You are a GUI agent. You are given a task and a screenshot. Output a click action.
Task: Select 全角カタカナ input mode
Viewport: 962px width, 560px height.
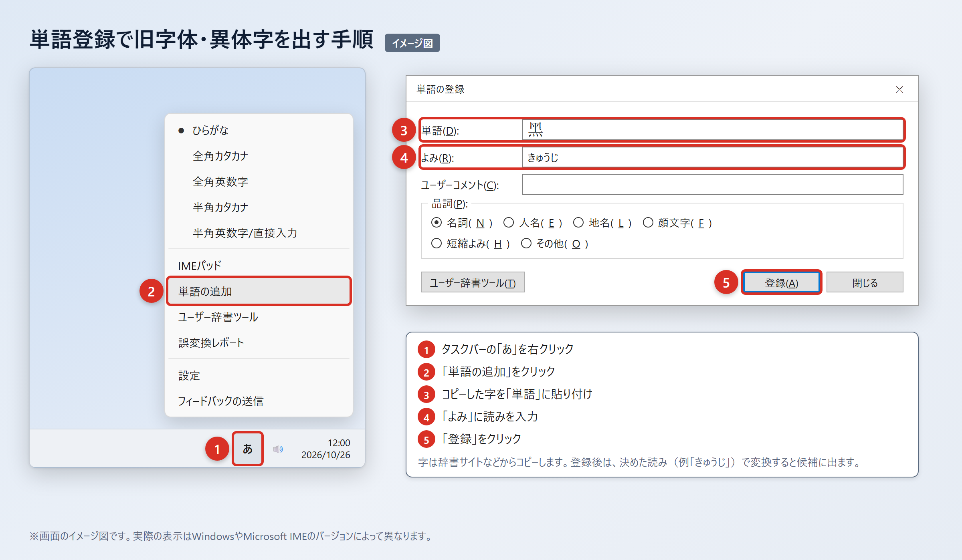click(259, 156)
